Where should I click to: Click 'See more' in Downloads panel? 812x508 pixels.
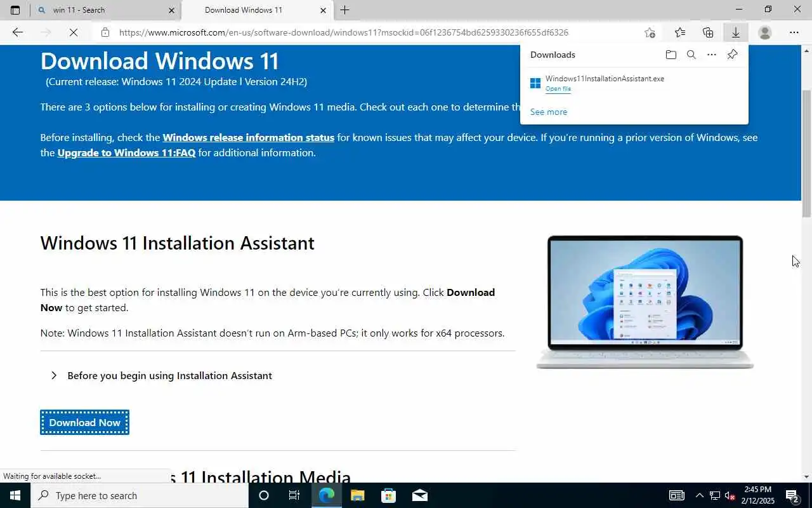549,112
